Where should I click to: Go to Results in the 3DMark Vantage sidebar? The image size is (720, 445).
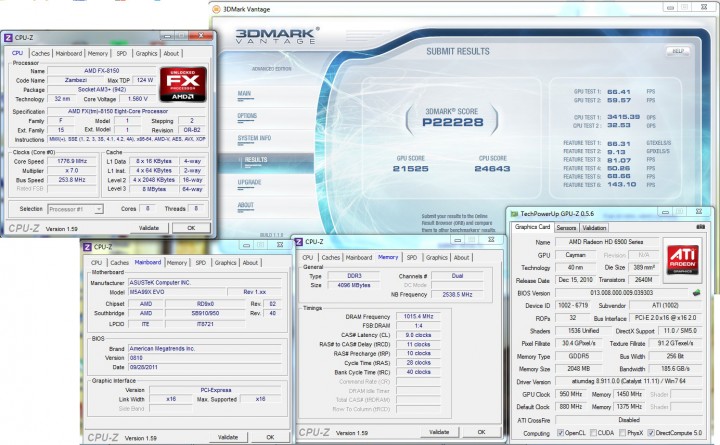(256, 160)
